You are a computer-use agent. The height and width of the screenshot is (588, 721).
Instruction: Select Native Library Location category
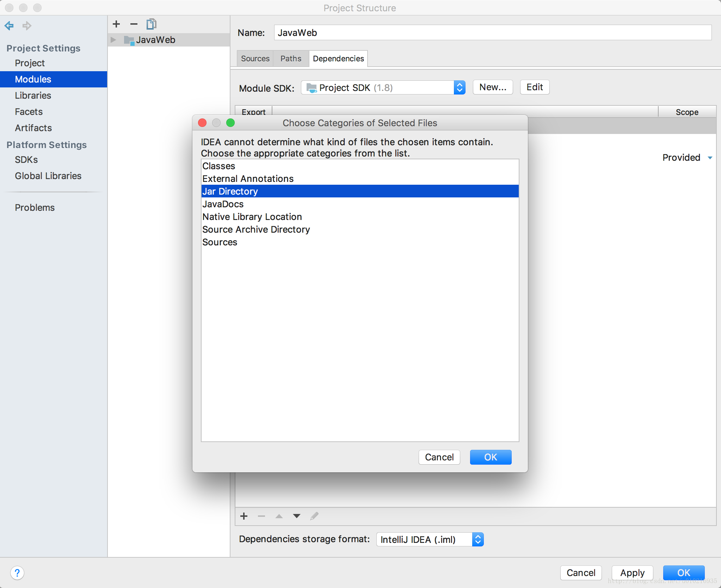tap(360, 217)
